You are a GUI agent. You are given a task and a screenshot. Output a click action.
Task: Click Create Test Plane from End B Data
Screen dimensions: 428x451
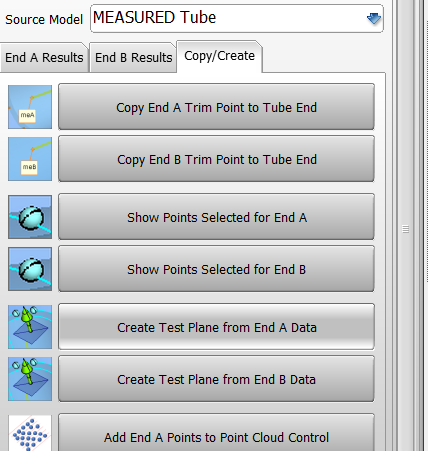pyautogui.click(x=216, y=379)
